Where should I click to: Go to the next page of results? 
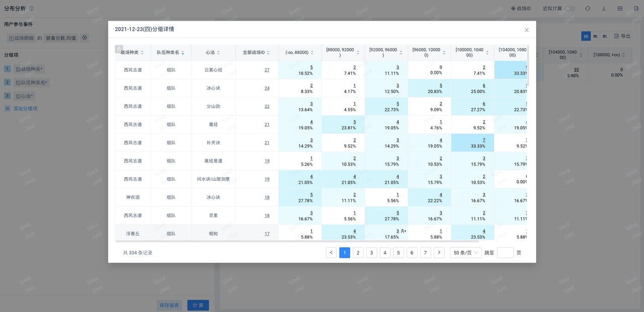(x=439, y=253)
